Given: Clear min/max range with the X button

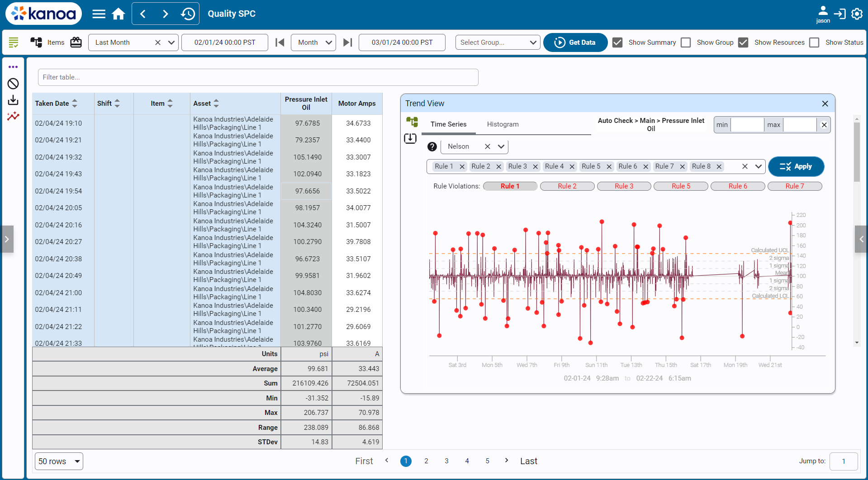Looking at the screenshot, I should tap(824, 125).
